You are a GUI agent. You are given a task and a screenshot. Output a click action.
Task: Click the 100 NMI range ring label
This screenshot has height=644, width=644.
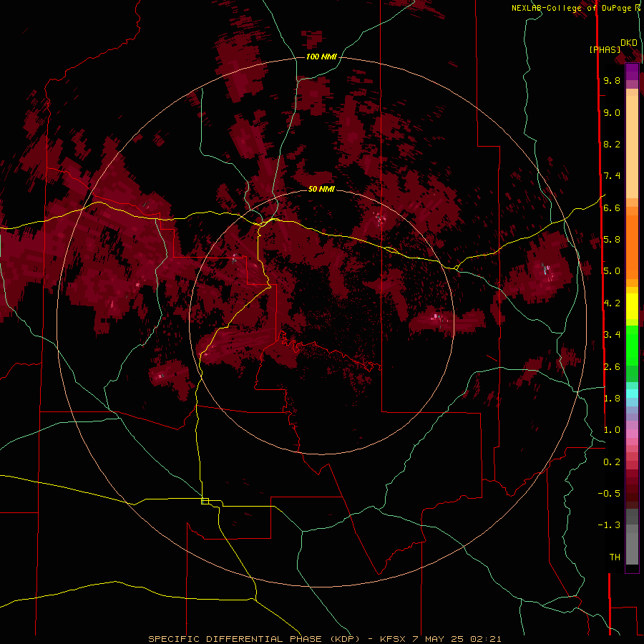tap(321, 57)
